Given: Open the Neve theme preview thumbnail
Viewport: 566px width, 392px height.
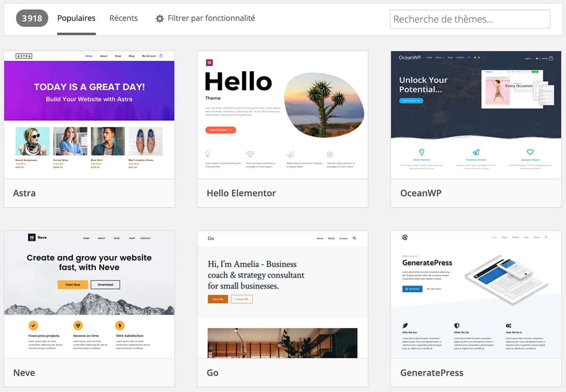Looking at the screenshot, I should (89, 294).
